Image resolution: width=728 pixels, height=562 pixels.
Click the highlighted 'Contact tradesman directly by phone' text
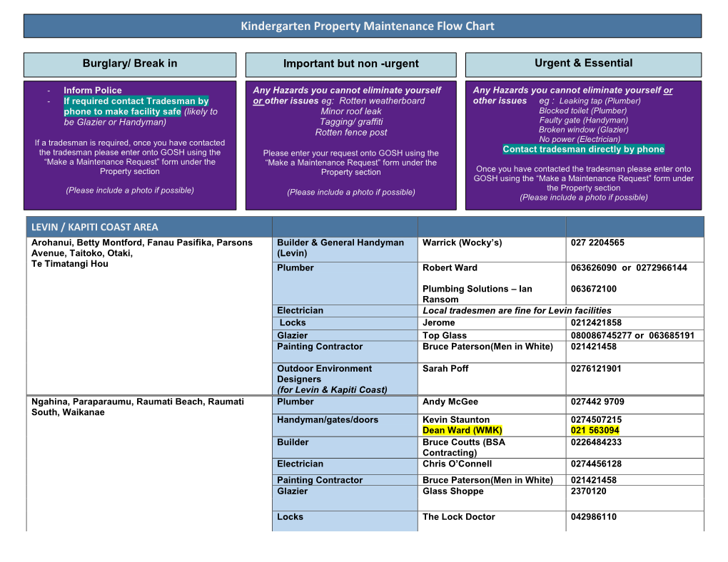pos(583,149)
